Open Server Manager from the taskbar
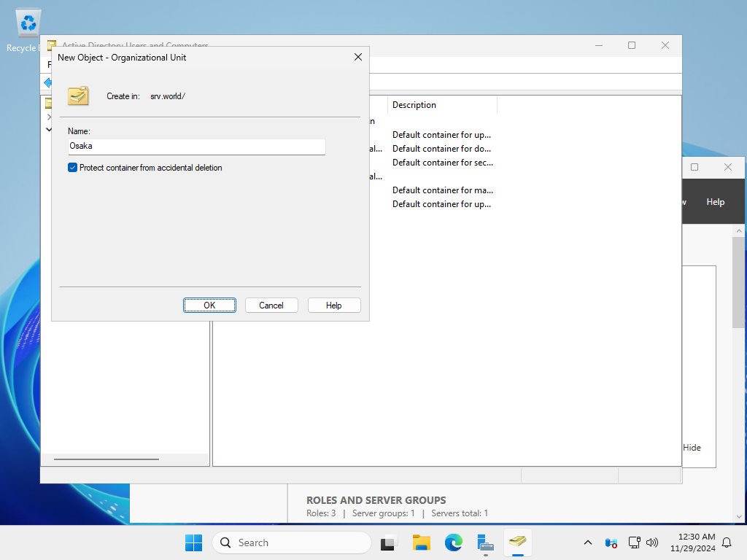Viewport: 747px width, 560px height. click(x=486, y=542)
